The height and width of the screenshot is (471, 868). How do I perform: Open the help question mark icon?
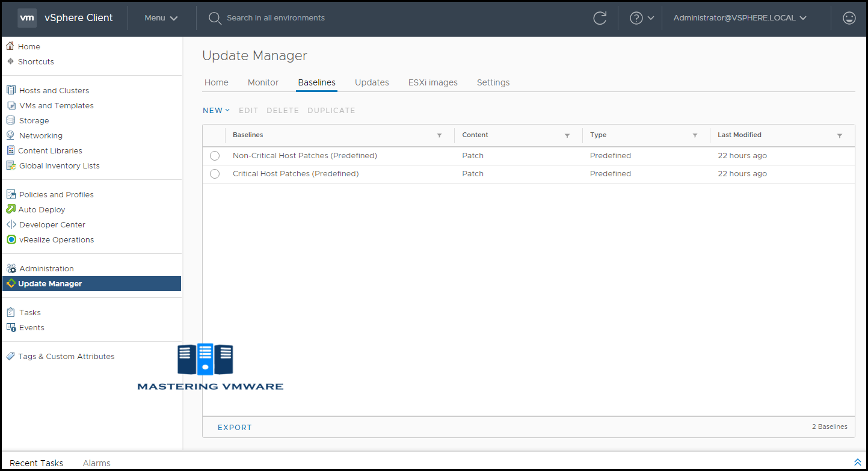[x=636, y=18]
